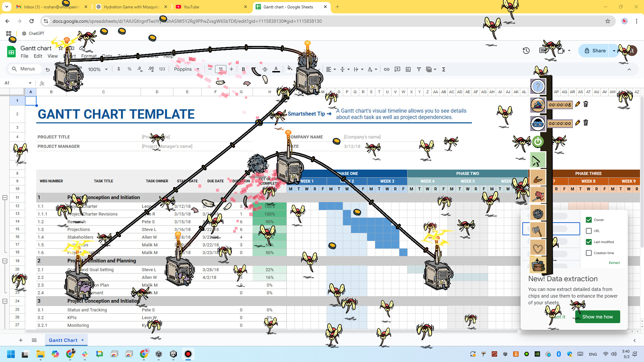Open the Format menu
Viewport: 644px width, 362px height.
[89, 56]
